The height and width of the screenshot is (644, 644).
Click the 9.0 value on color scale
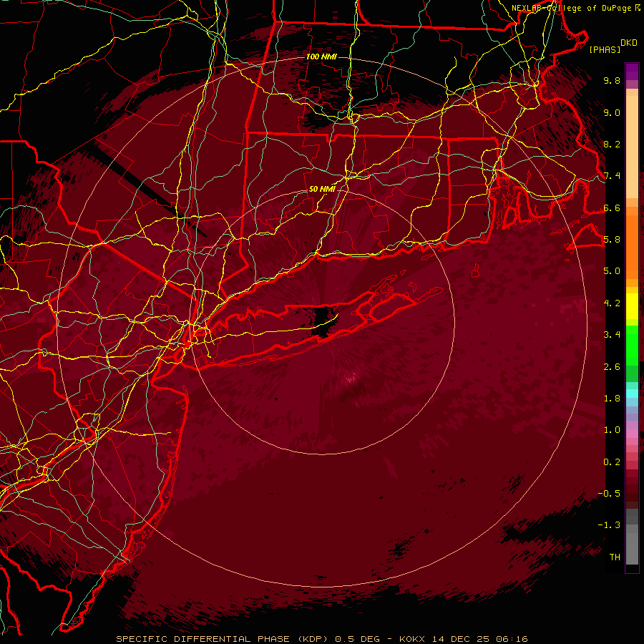click(612, 112)
